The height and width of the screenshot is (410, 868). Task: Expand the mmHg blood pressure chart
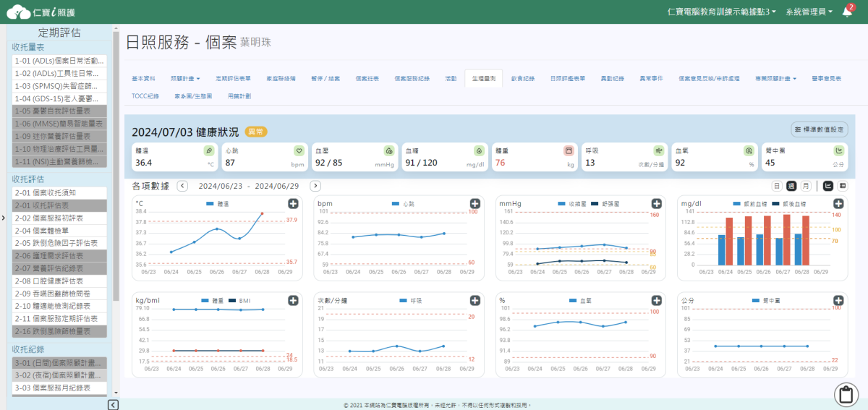pyautogui.click(x=656, y=204)
